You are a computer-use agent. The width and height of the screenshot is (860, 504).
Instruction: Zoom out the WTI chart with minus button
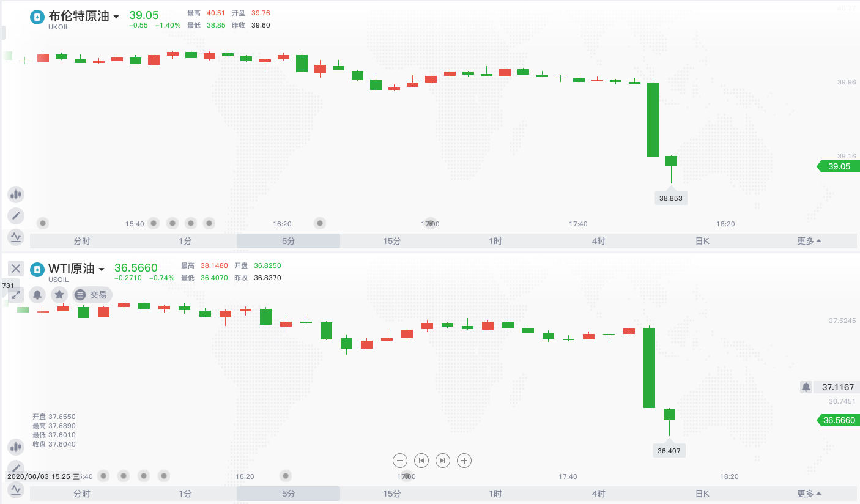(x=400, y=461)
